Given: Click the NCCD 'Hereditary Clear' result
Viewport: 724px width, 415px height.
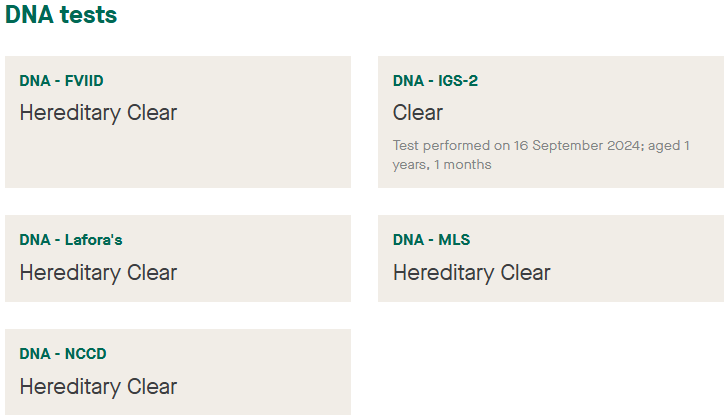Looking at the screenshot, I should tap(98, 386).
